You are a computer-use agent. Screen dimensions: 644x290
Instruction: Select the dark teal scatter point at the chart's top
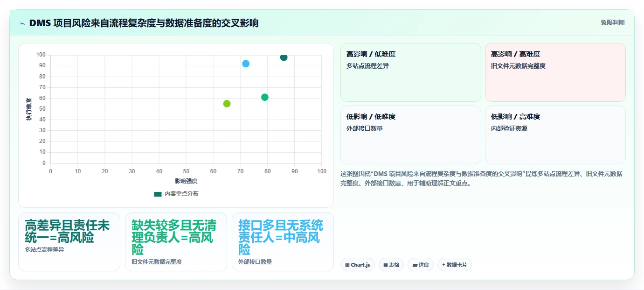(x=284, y=57)
